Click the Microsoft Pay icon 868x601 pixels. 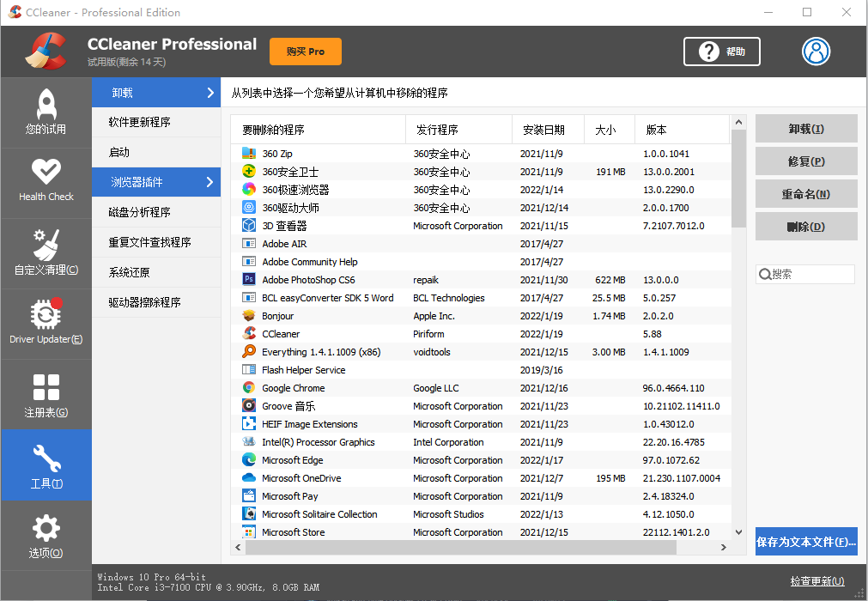(249, 496)
